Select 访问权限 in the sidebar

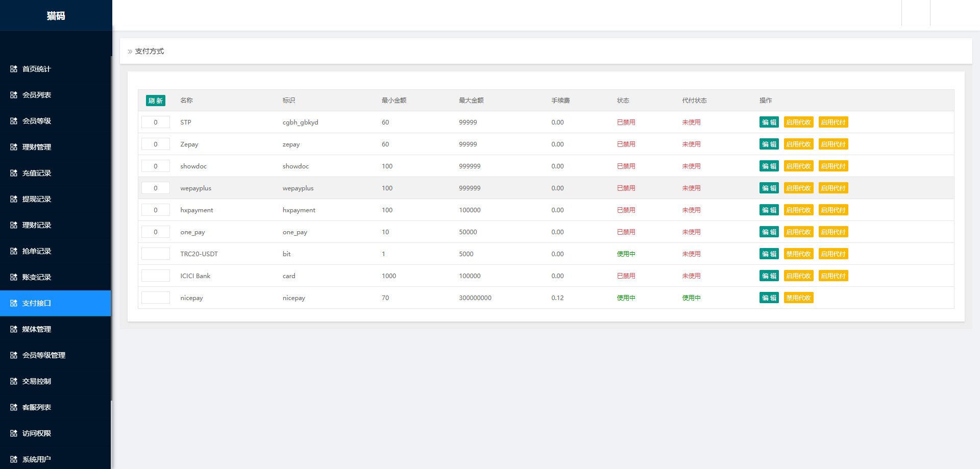37,433
